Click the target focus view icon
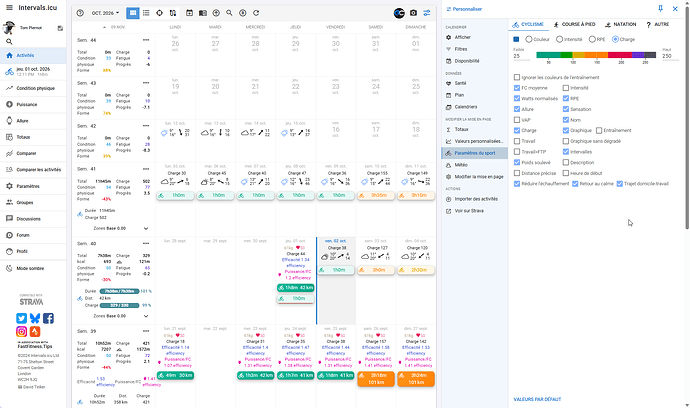Screen dimensions: 690x408 (159, 13)
